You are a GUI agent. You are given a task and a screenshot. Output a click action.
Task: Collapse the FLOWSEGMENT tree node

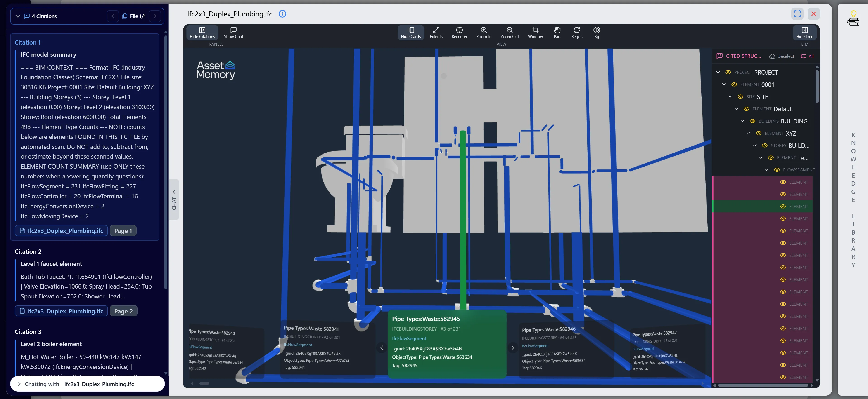[x=767, y=170]
